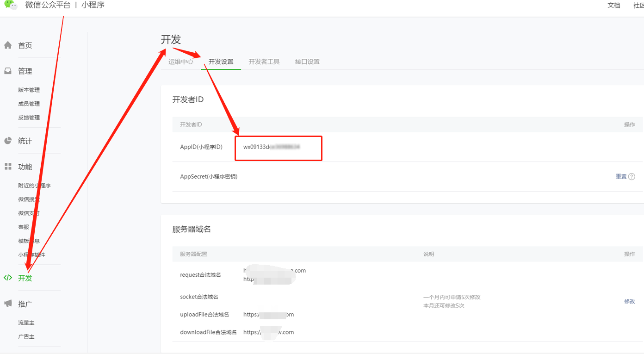The image size is (644, 354).
Task: Open 小程序插件 in sidebar
Action: tap(32, 255)
